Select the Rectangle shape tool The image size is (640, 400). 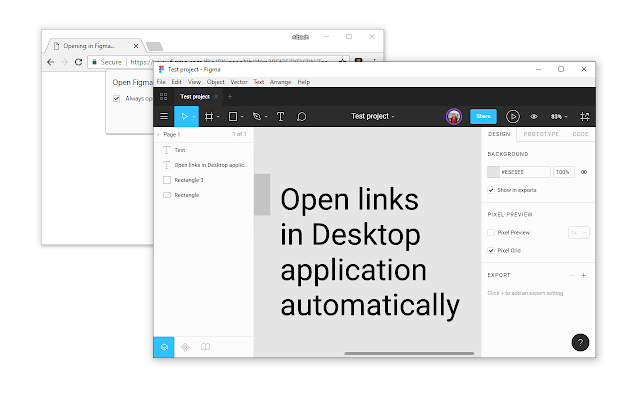(x=233, y=117)
